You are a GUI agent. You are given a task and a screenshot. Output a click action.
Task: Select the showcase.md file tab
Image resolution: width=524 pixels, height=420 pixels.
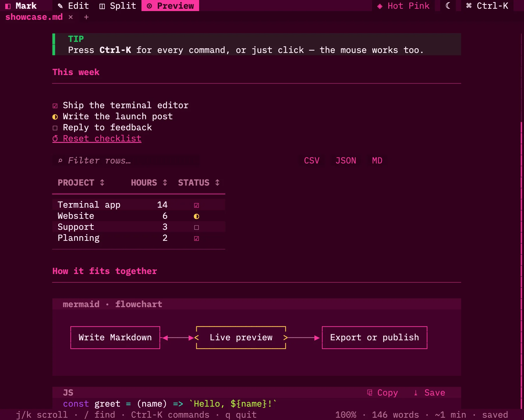pyautogui.click(x=34, y=17)
